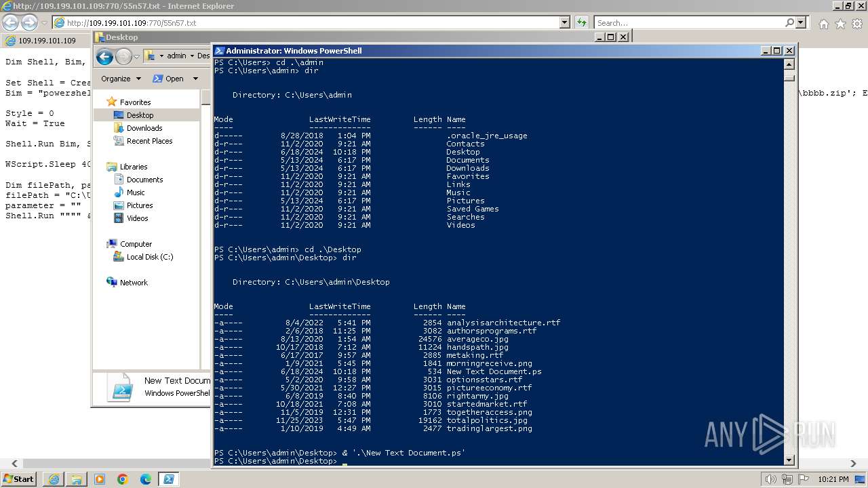
Task: Go back in Internet Explorer
Action: [x=10, y=23]
